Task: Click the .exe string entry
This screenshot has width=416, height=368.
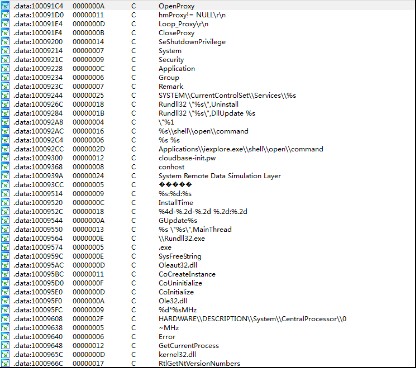Action: click(x=165, y=247)
